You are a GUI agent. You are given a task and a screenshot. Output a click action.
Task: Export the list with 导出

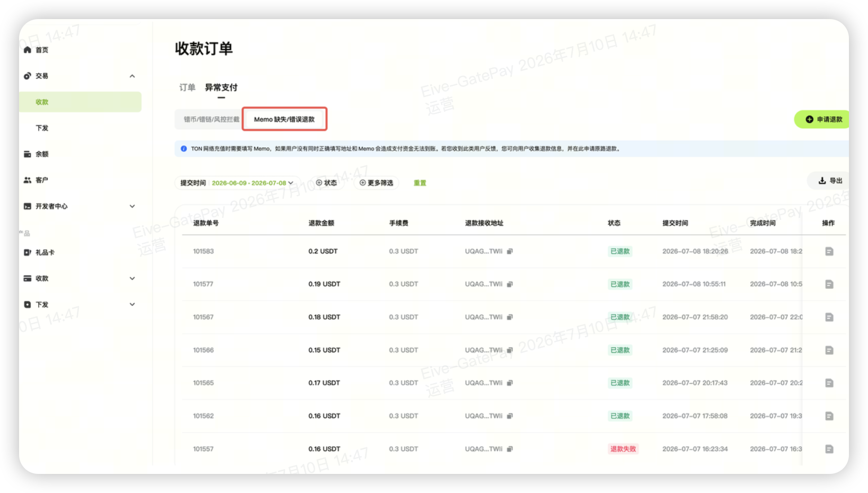(x=830, y=181)
